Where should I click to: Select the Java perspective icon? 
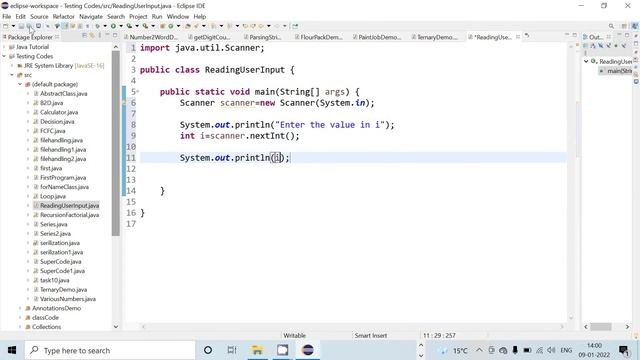[x=635, y=26]
